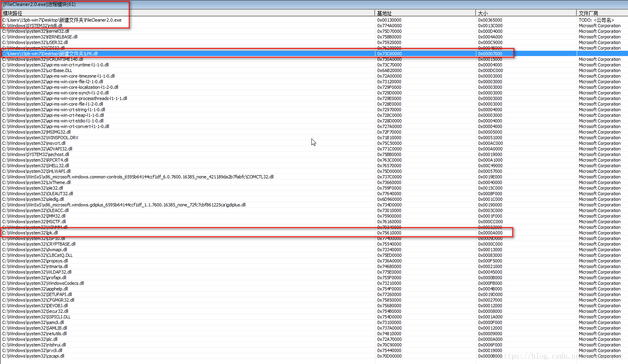628x364 pixels.
Task: Select the samcli.dll module row
Action: click(314, 322)
